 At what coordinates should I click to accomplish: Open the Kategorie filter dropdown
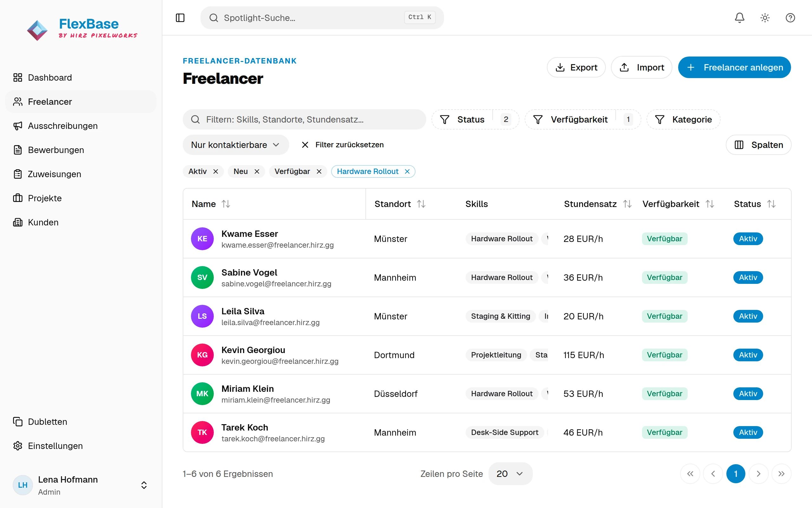click(x=683, y=120)
